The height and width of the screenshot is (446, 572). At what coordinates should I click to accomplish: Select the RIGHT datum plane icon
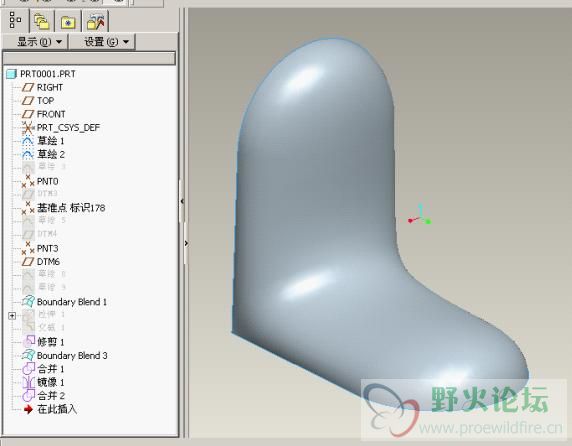coord(28,88)
